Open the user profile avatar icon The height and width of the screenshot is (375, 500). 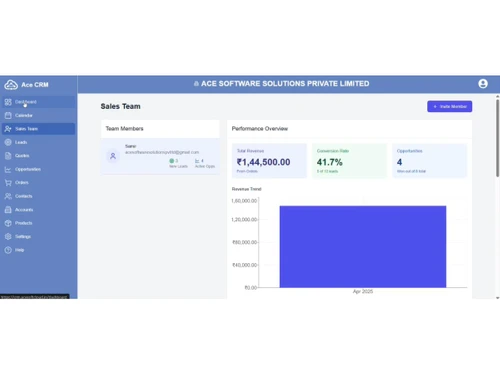pos(483,84)
